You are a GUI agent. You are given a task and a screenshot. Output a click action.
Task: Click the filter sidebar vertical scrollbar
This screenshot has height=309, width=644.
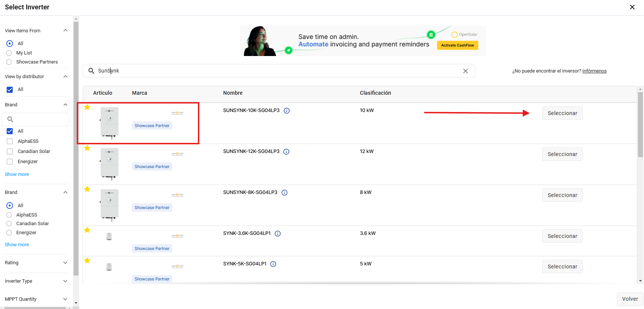(76, 148)
